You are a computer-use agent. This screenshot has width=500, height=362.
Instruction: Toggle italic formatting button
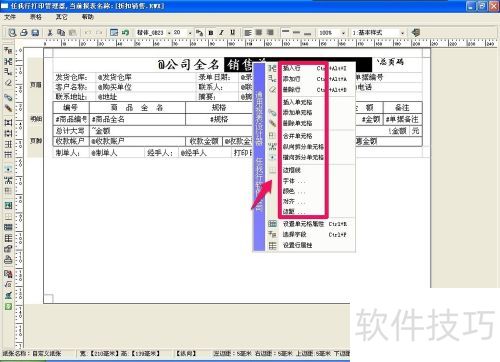pyautogui.click(x=221, y=32)
